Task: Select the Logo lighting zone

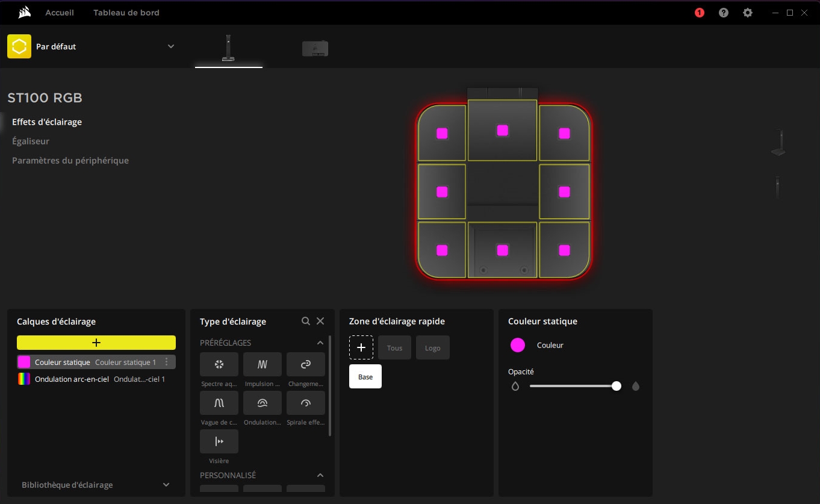Action: pyautogui.click(x=433, y=347)
